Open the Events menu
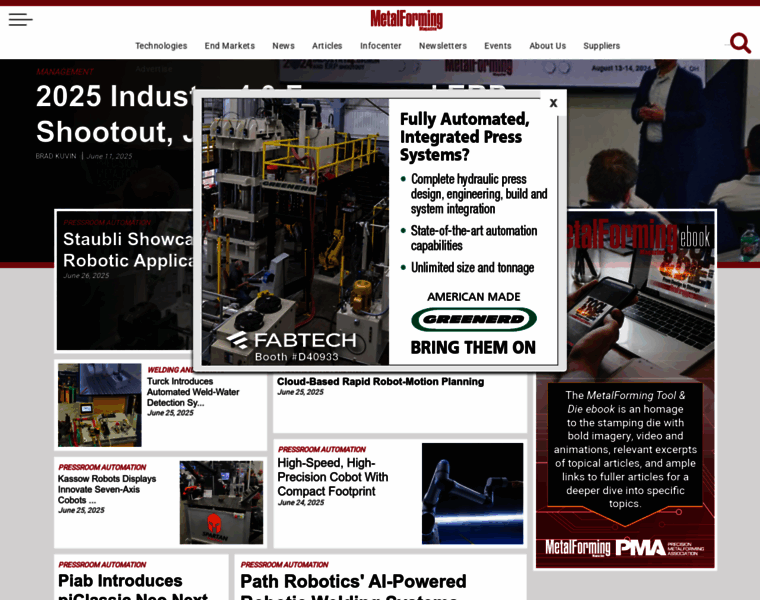 [497, 46]
